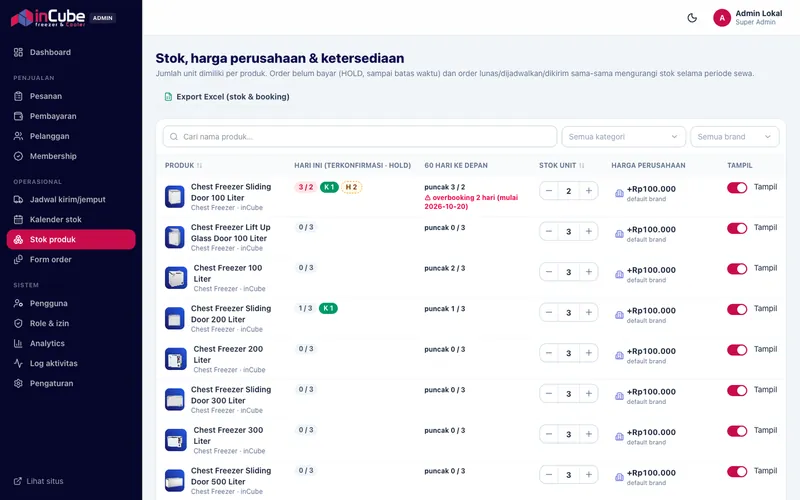The width and height of the screenshot is (800, 500).
Task: Click price icon for Sliding Door 300 Liter
Action: pyautogui.click(x=619, y=396)
